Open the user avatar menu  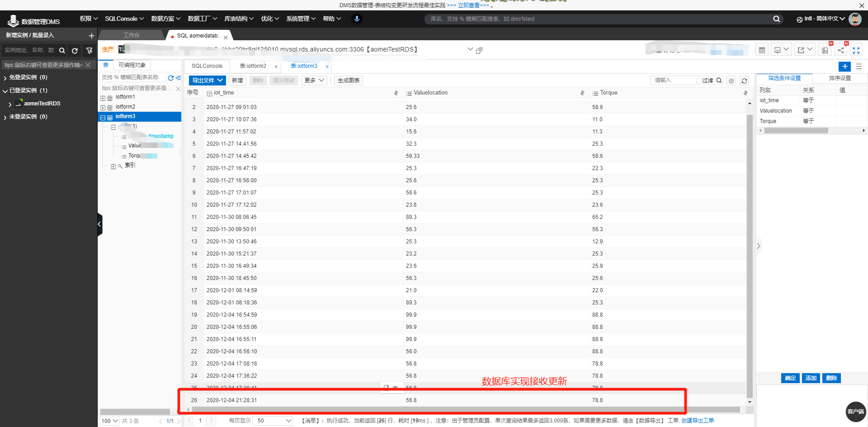(855, 19)
